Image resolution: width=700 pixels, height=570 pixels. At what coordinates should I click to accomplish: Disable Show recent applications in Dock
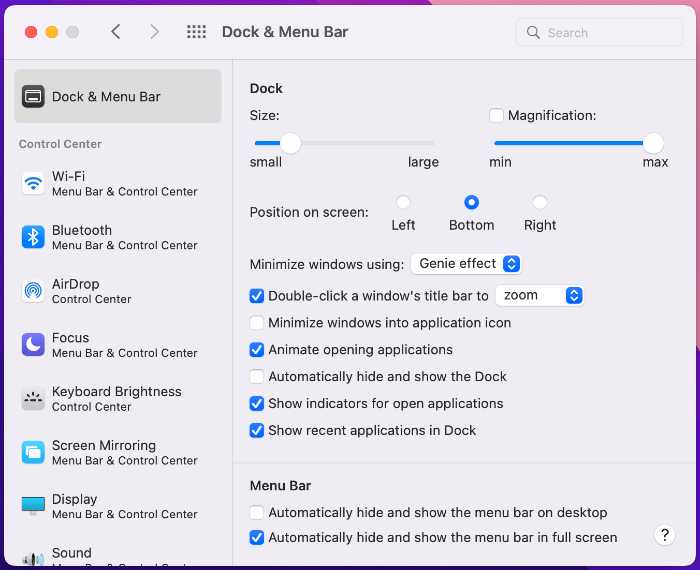pos(256,431)
